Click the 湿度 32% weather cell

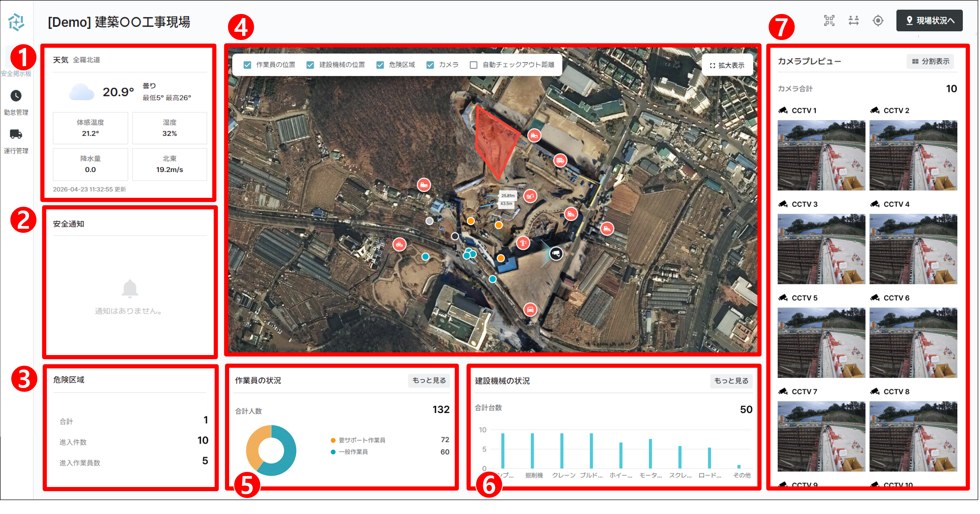point(169,128)
